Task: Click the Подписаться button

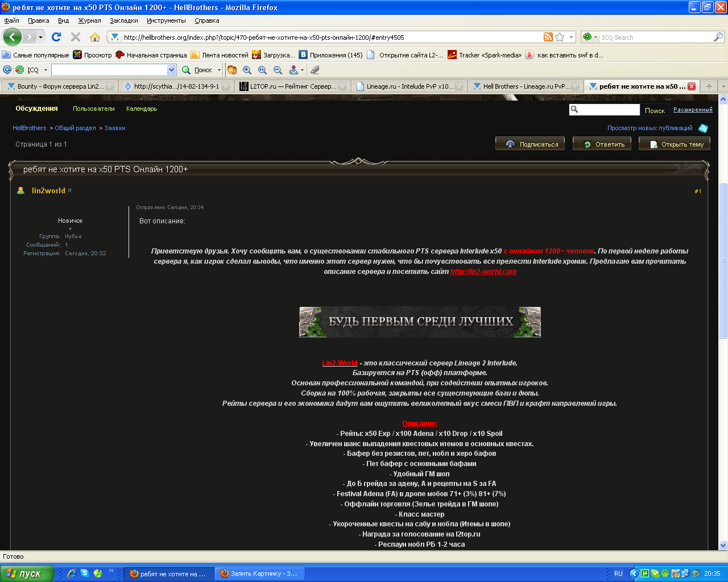Action: (530, 144)
